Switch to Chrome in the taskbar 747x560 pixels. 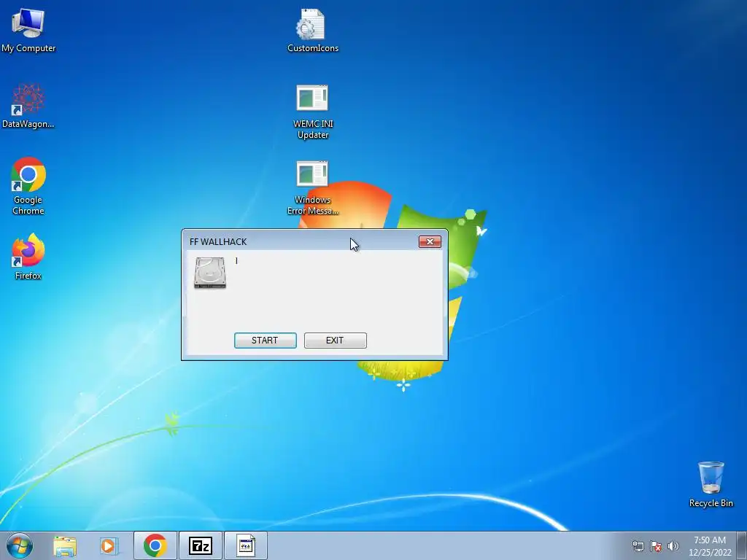tap(155, 545)
